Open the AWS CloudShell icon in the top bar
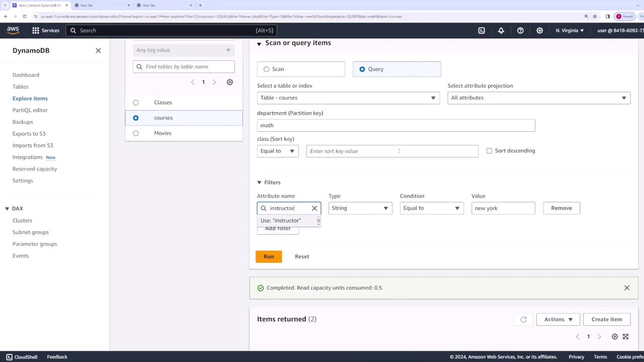Screen dimensions: 644x362 tap(481, 31)
